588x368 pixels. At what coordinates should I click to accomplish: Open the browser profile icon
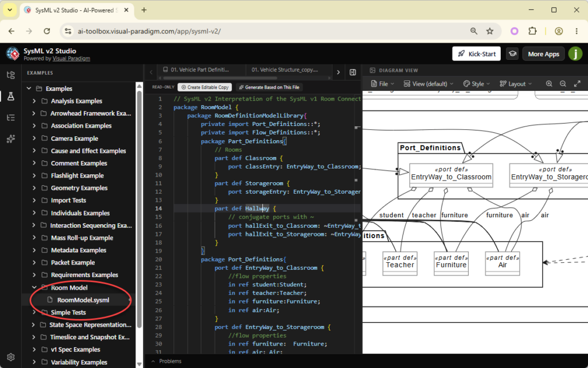click(559, 31)
